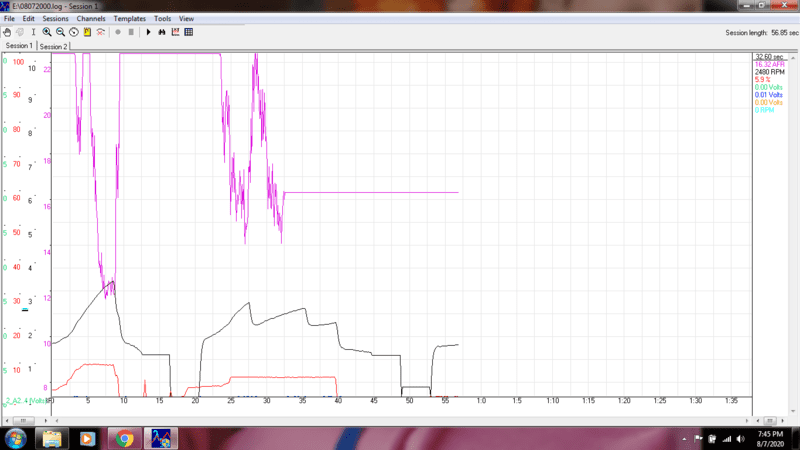Image resolution: width=800 pixels, height=450 pixels.
Task: Open the File menu
Action: 9,19
